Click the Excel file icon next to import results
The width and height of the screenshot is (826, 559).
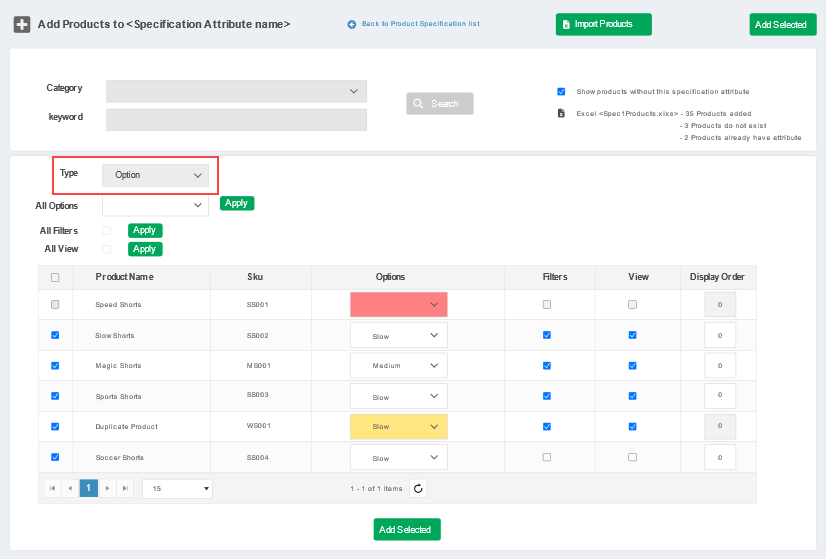coord(562,113)
